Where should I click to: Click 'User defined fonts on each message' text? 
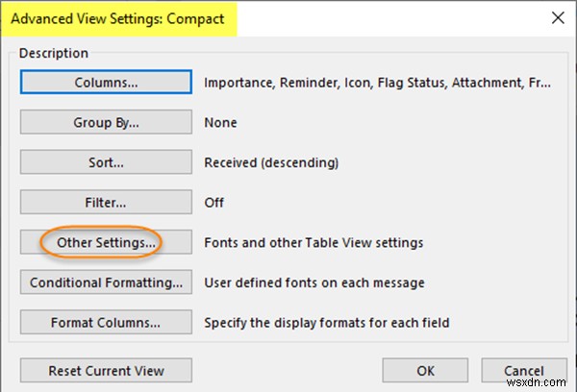[x=314, y=283]
